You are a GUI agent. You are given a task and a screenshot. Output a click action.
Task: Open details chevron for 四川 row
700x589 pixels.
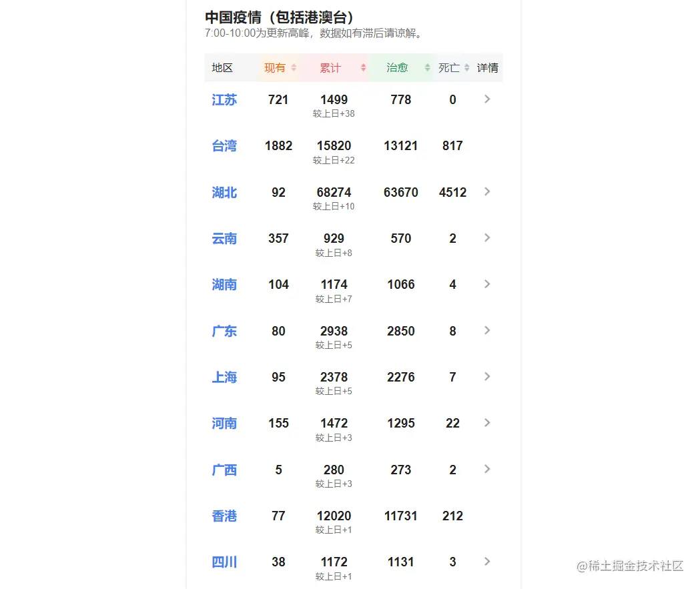pyautogui.click(x=487, y=562)
